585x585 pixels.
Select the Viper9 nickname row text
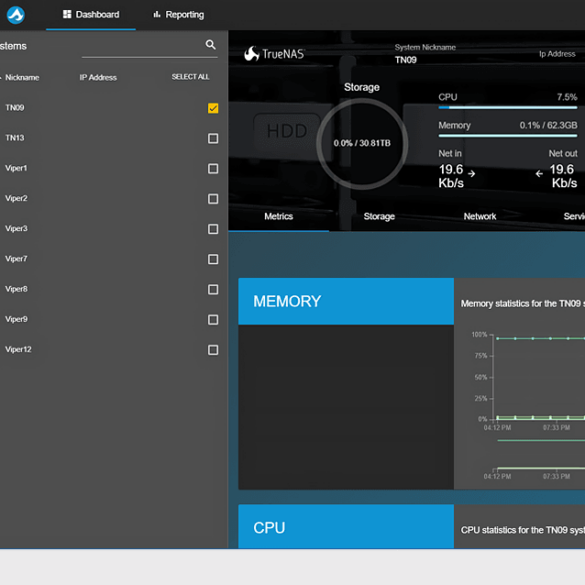[16, 319]
